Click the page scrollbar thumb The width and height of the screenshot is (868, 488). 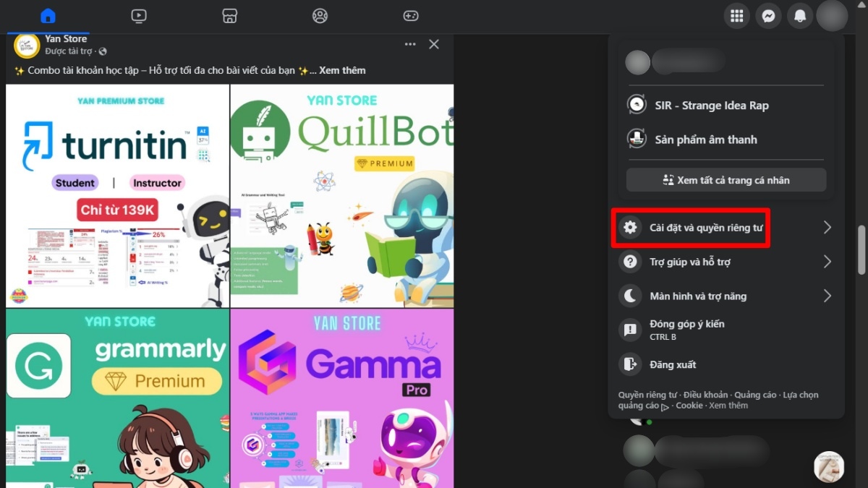(861, 250)
